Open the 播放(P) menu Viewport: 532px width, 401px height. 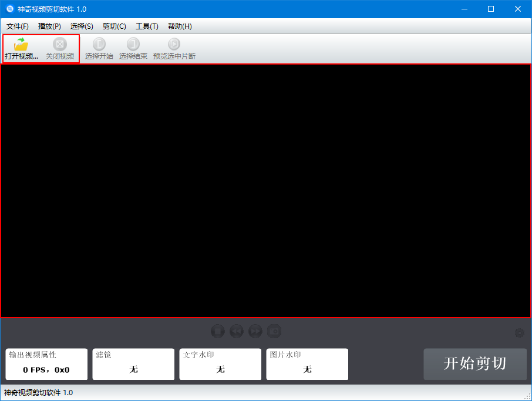49,26
